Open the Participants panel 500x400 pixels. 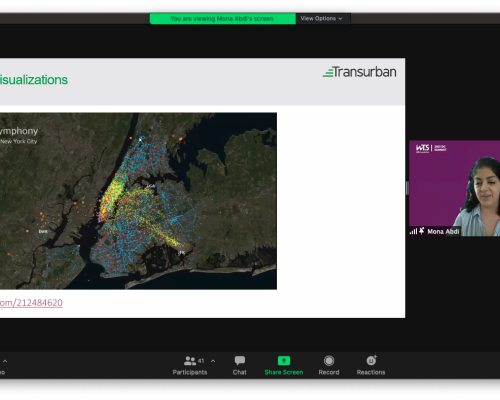[x=190, y=365]
